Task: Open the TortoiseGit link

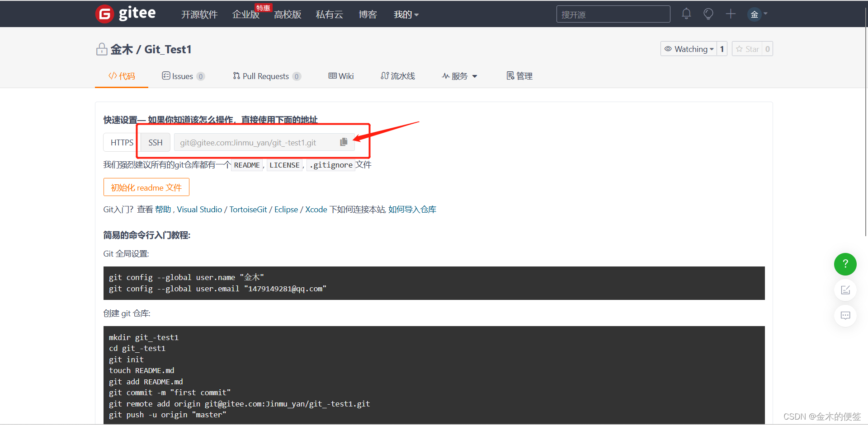Action: (248, 210)
